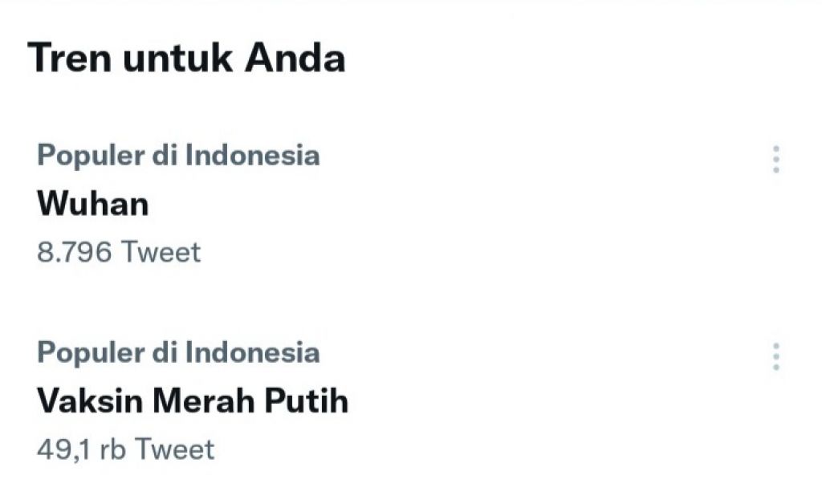
Task: Expand the overflow menu on the first trend
Action: click(x=775, y=160)
